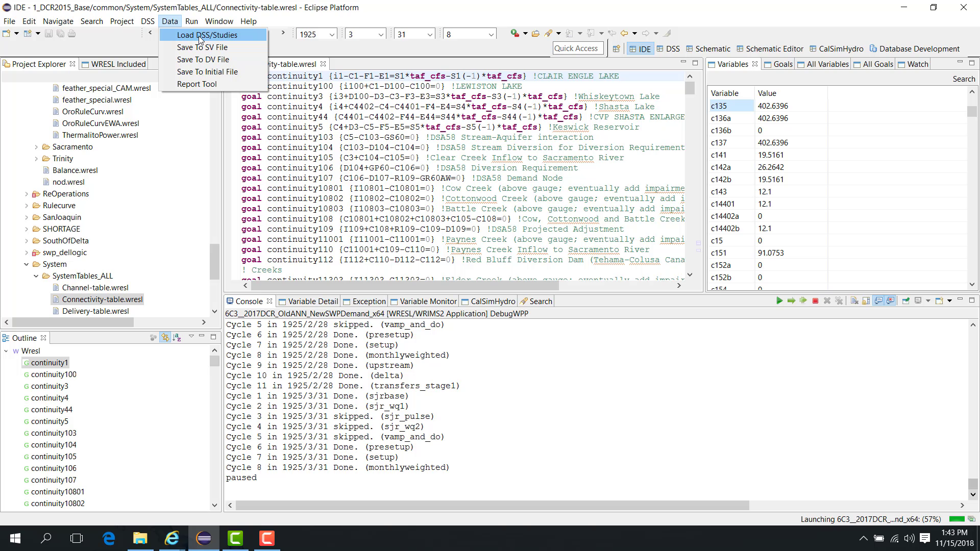Switch to Schematic perspective
The image size is (980, 551).
point(708,49)
